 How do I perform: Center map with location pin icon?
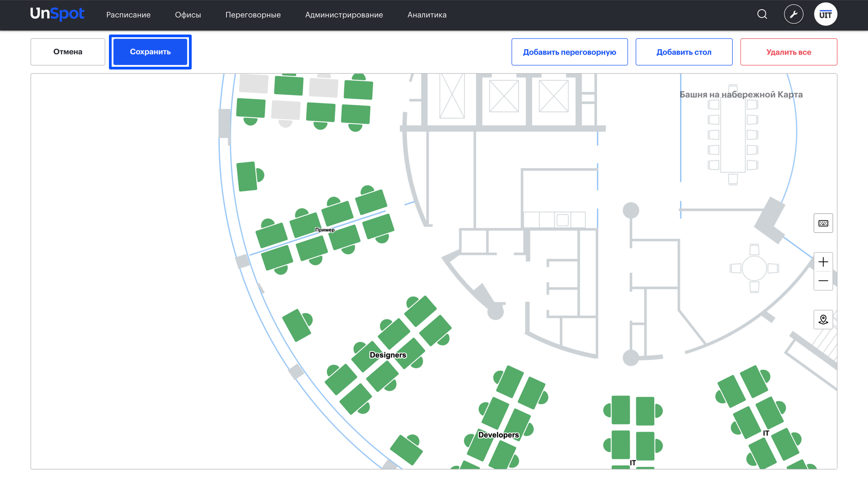(x=823, y=320)
